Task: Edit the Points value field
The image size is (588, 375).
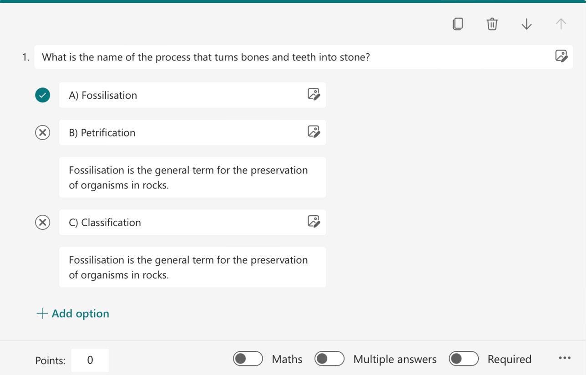Action: click(x=90, y=360)
